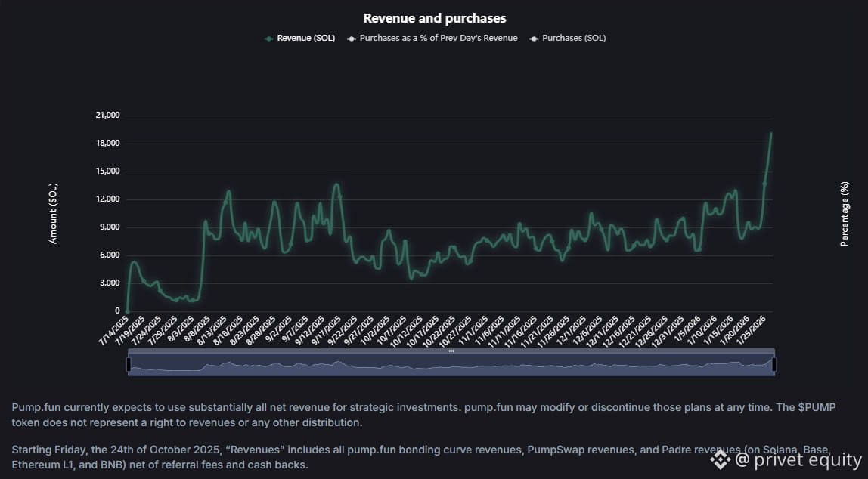This screenshot has width=868, height=479.
Task: Click the Purchases as a % legend marker
Action: pyautogui.click(x=352, y=38)
